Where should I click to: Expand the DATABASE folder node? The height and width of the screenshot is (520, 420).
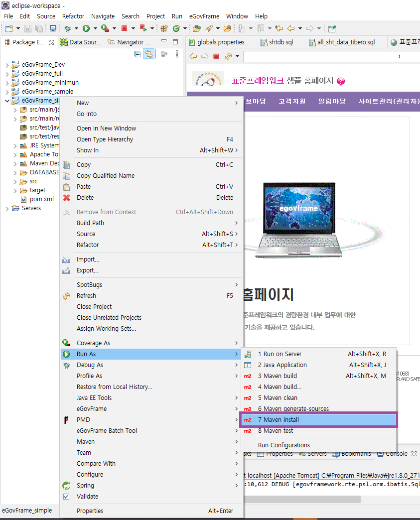(x=15, y=172)
